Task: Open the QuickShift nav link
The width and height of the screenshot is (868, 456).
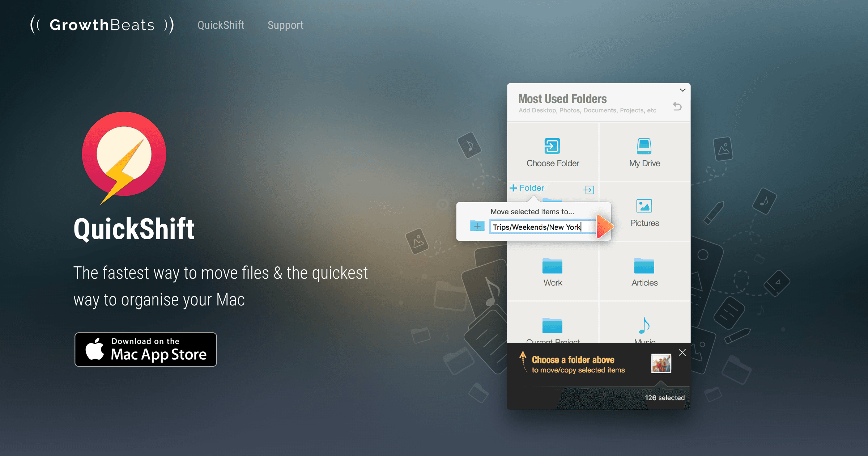Action: coord(221,25)
